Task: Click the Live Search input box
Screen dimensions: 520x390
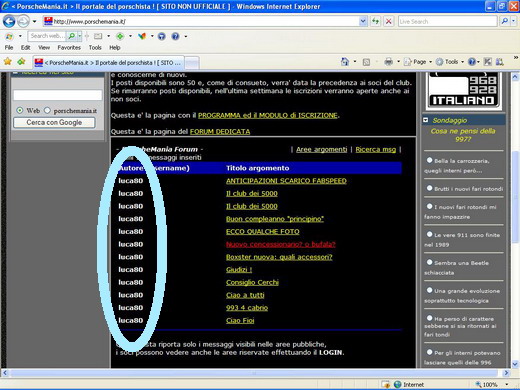Action: pyautogui.click(x=447, y=22)
